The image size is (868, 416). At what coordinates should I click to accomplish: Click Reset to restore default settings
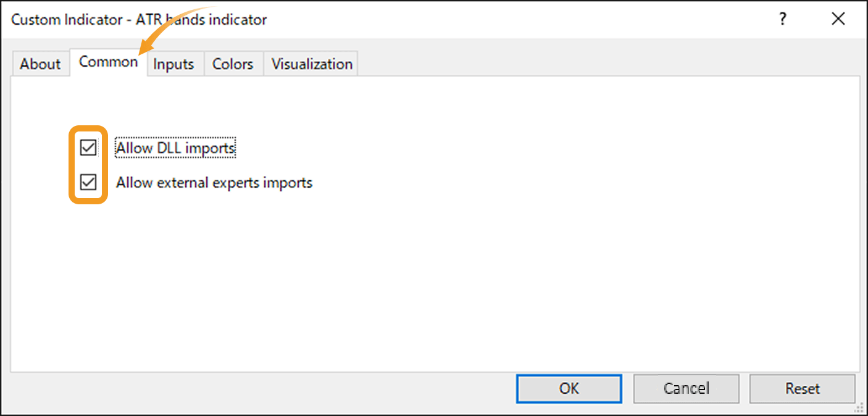802,388
